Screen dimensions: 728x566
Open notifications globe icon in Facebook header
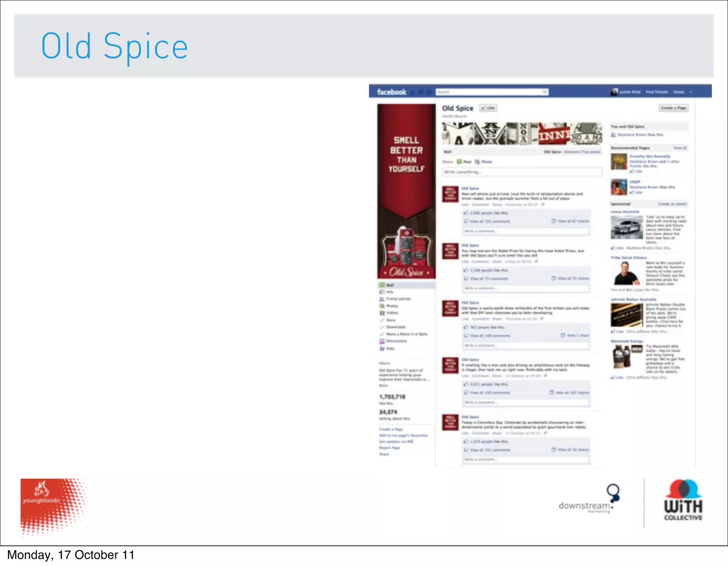(429, 92)
